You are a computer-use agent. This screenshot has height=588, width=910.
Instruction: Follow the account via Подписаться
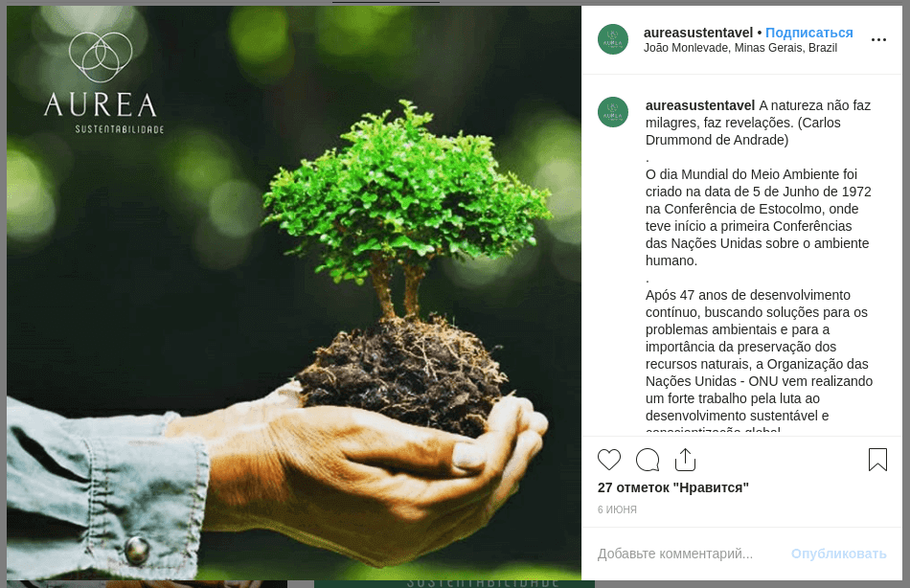point(809,33)
